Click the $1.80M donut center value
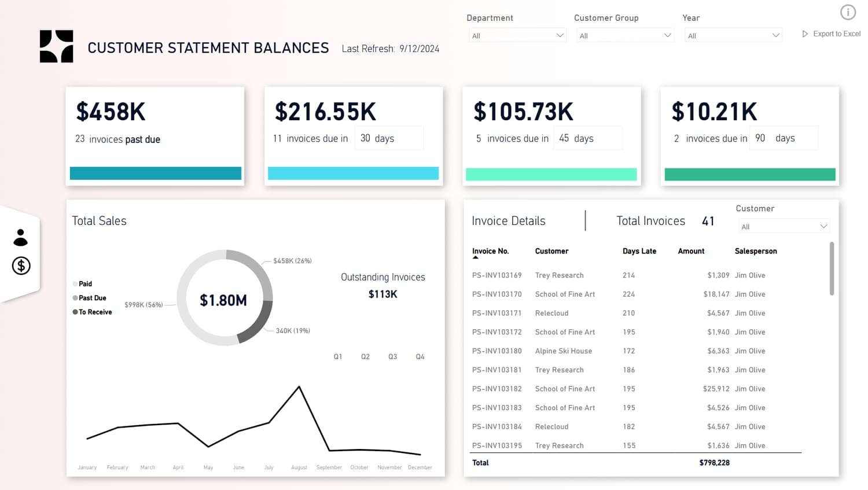 point(223,300)
